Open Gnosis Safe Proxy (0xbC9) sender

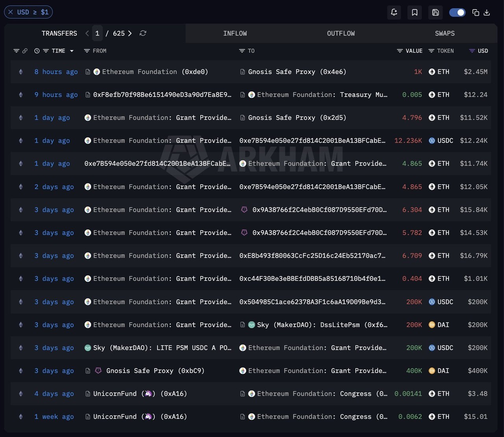coord(155,370)
